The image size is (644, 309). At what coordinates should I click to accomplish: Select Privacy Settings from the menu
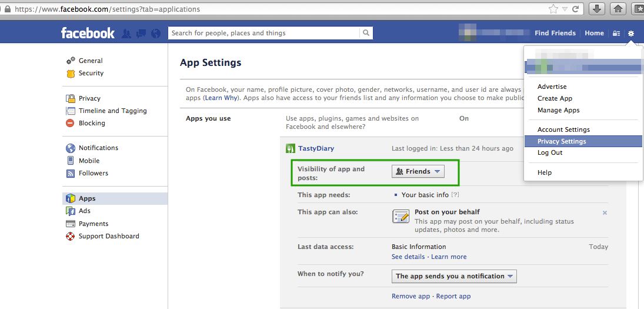click(x=562, y=141)
